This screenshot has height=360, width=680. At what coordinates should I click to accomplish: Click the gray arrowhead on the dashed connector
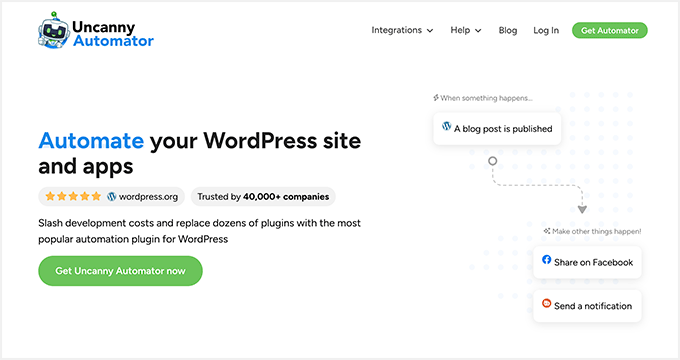pos(582,209)
